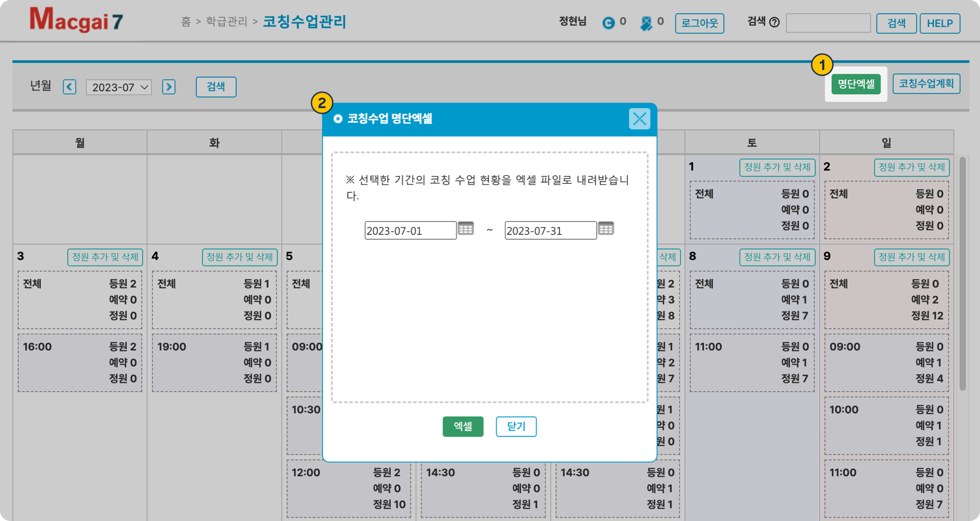Screen dimensions: 980x521
Task: Expand the 2023-07 year-month dropdown
Action: [119, 87]
